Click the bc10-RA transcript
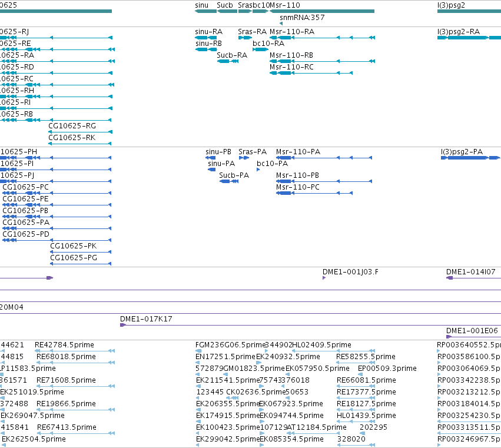Viewport: 501px width, 448px height. pyautogui.click(x=260, y=49)
